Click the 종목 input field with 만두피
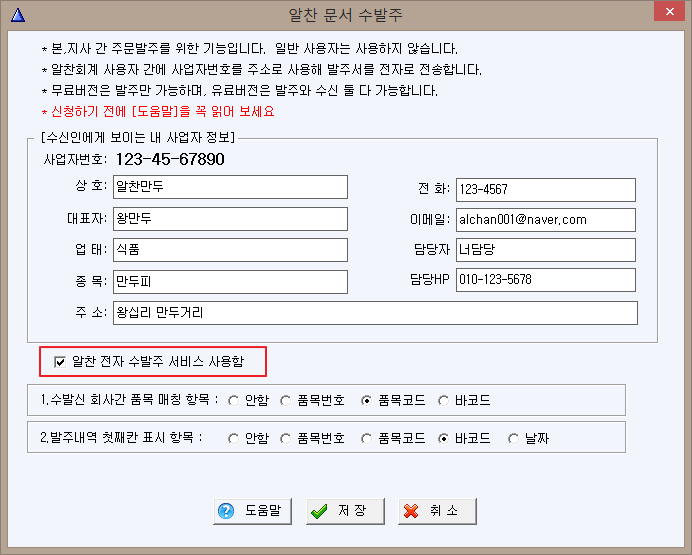692x555 pixels. 230,282
